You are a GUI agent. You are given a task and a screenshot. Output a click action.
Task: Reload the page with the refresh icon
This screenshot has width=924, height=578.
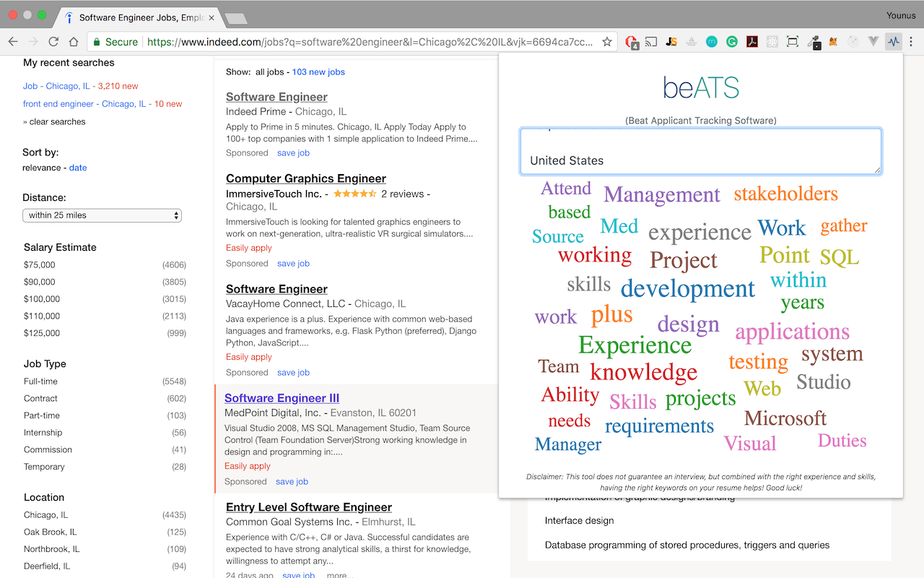point(53,42)
